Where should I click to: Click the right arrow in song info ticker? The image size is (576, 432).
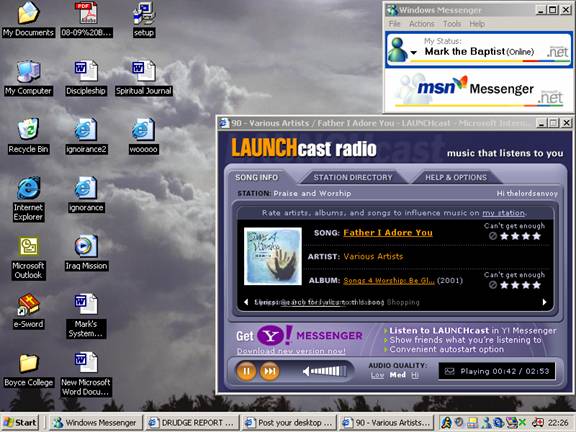[x=544, y=302]
